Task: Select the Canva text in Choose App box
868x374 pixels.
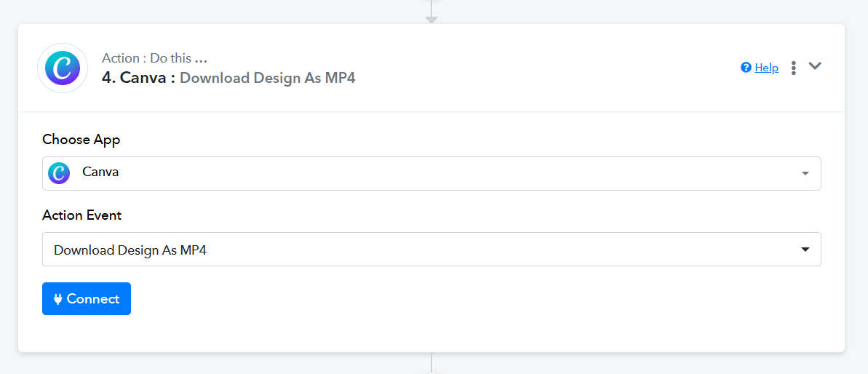Action: click(x=100, y=172)
